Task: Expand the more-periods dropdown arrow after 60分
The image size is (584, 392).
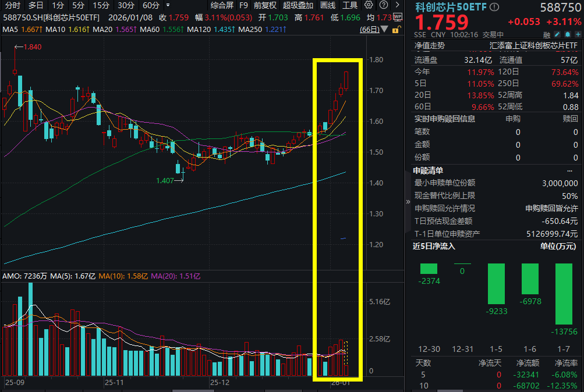Action: 168,5
